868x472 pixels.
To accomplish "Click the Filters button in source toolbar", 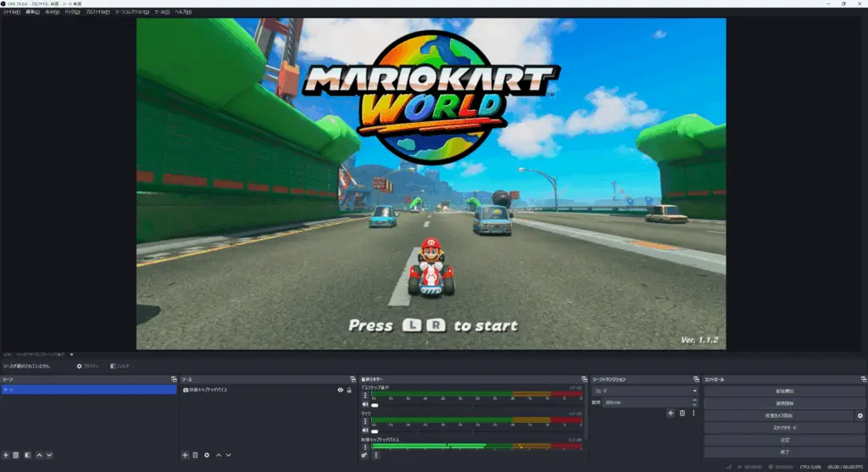I will click(120, 366).
